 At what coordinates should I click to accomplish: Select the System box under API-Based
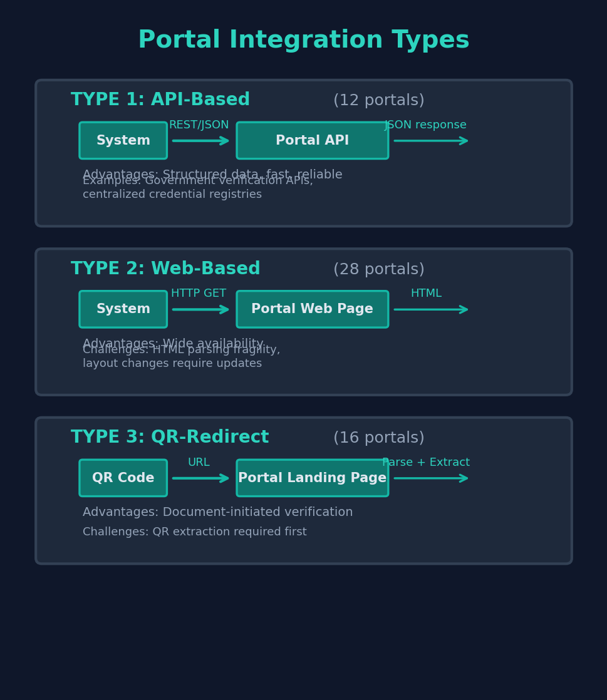[123, 141]
